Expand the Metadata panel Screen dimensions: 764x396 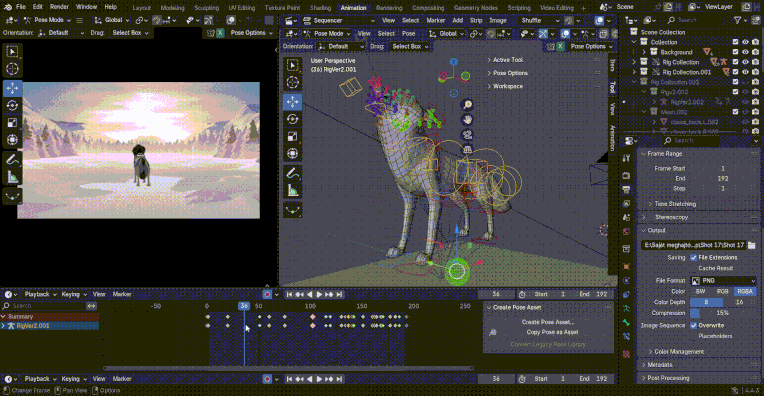coord(660,364)
